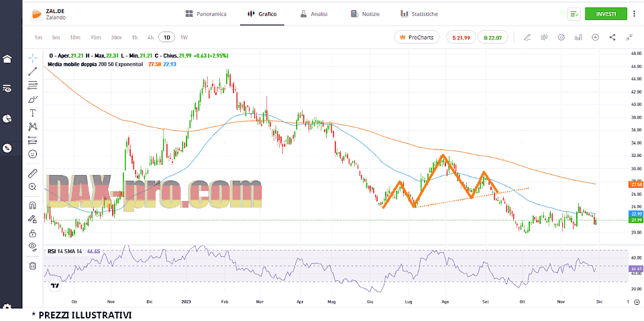Screen dimensions: 644x321
Task: Toggle the stay in drawing mode pencil-lock
Action: pyautogui.click(x=33, y=219)
